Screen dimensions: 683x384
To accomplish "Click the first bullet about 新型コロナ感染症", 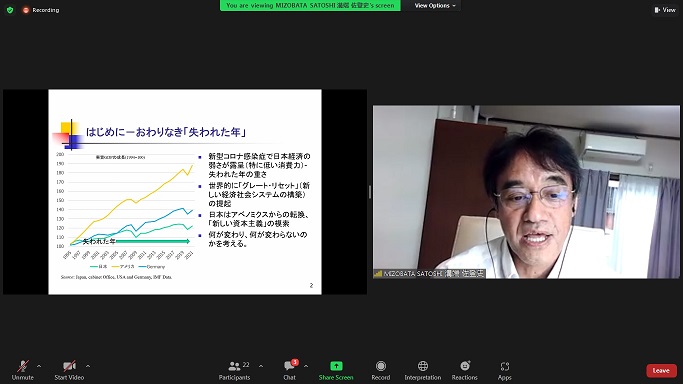I will click(x=259, y=165).
